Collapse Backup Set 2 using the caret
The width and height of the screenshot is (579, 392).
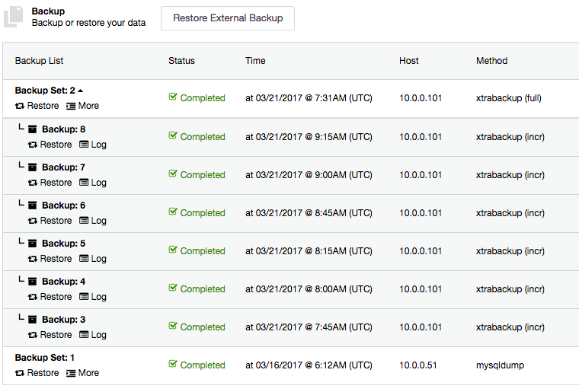[81, 91]
